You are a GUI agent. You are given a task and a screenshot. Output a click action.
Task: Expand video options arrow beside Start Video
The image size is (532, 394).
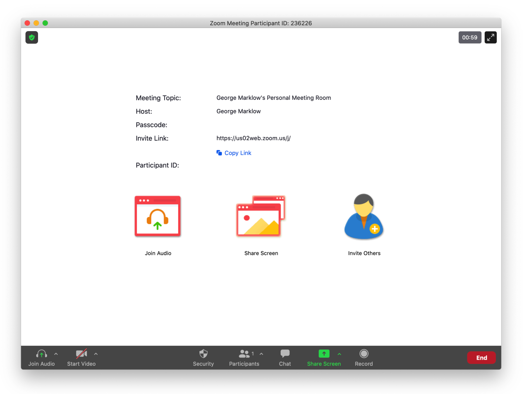(96, 354)
